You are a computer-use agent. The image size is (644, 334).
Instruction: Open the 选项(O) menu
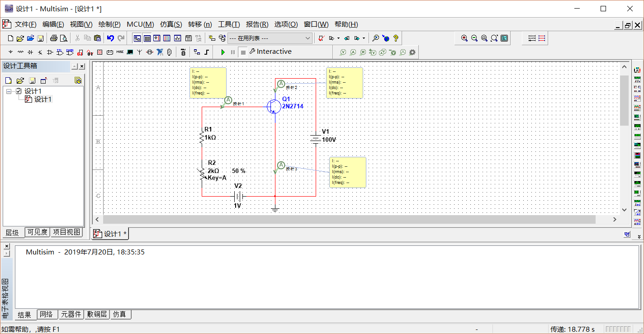click(286, 24)
